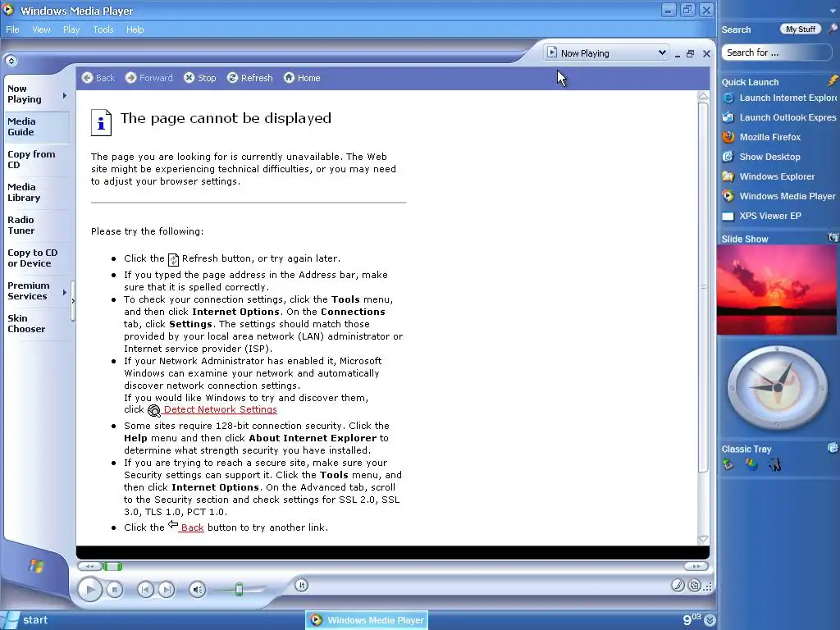Viewport: 840px width, 630px height.
Task: Click the first Classic Tray icon
Action: coord(728,464)
